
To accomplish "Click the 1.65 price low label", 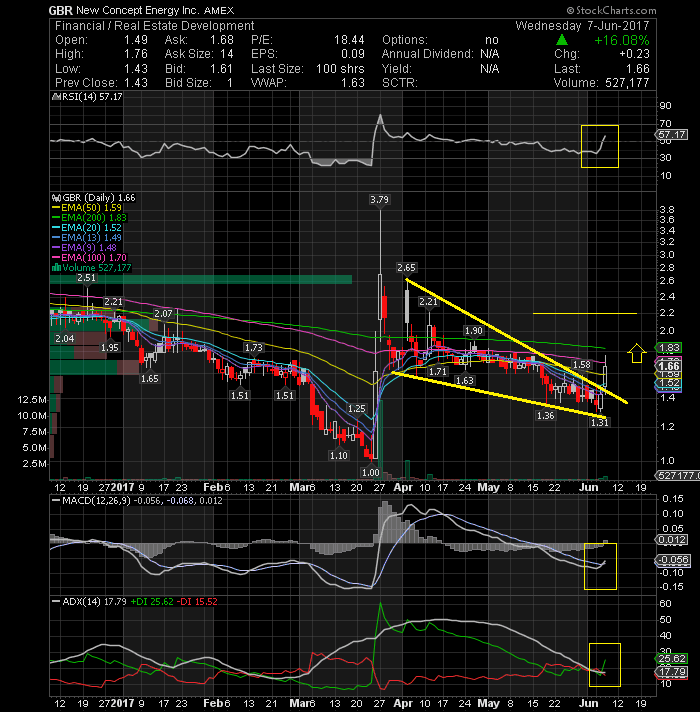I will click(149, 378).
